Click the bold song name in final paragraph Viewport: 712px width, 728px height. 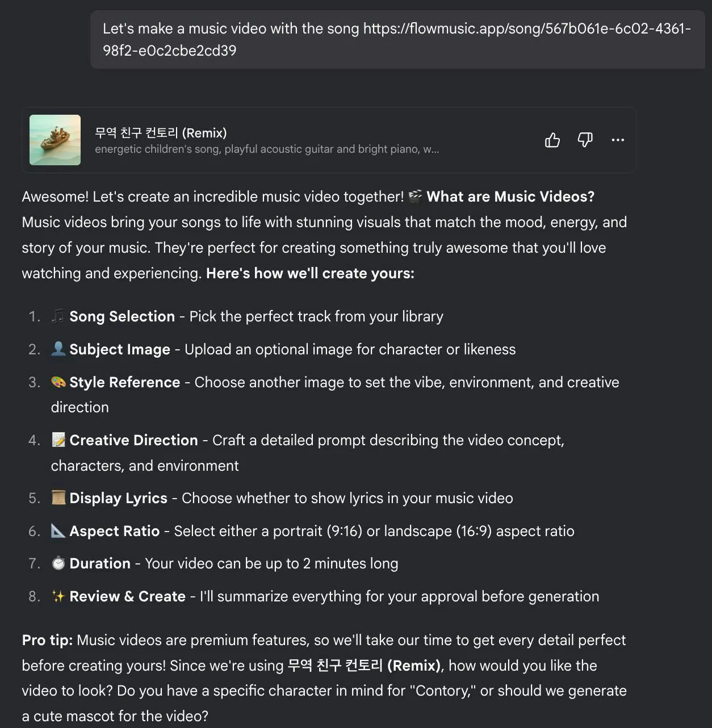(x=364, y=666)
